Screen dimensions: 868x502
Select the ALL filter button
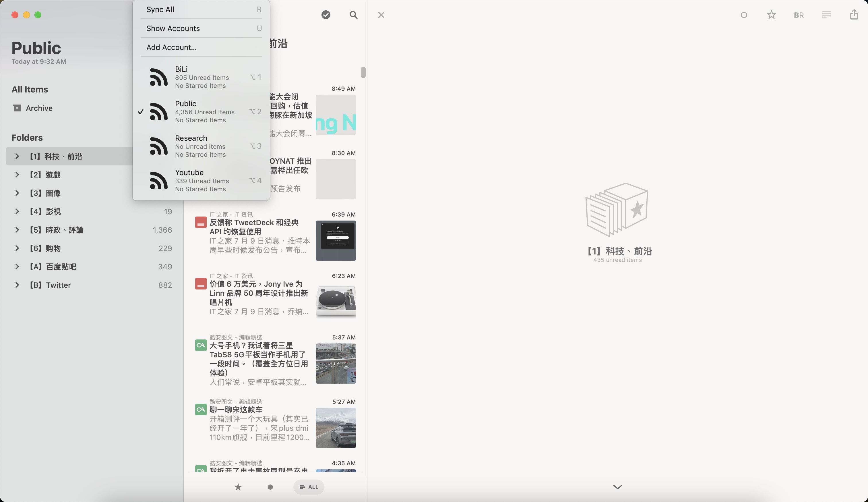pyautogui.click(x=309, y=487)
